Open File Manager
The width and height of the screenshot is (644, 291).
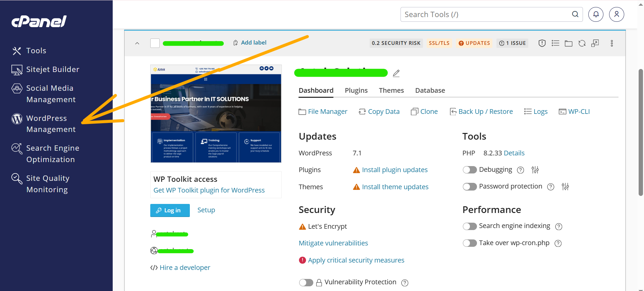(323, 112)
